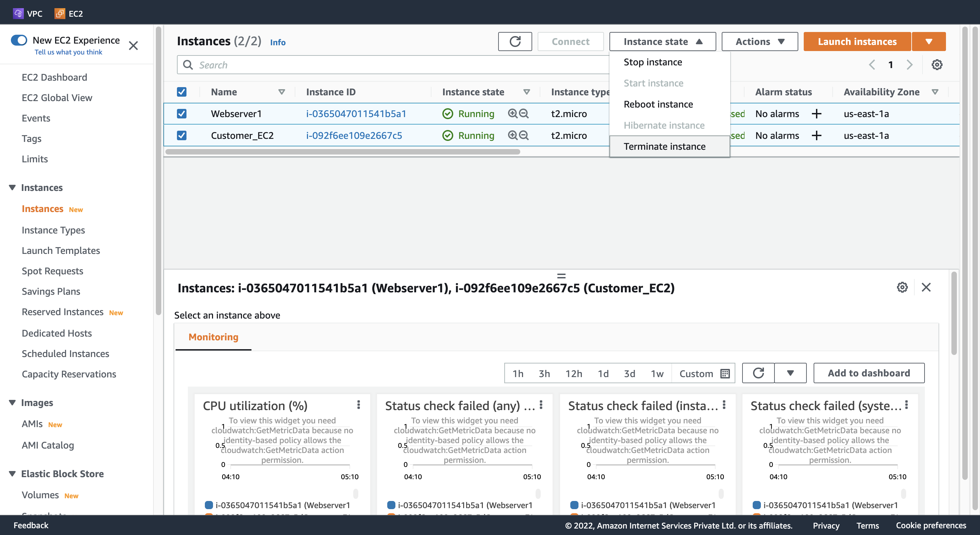The height and width of the screenshot is (535, 980).
Task: Click Add to dashboard button
Action: [x=869, y=373]
